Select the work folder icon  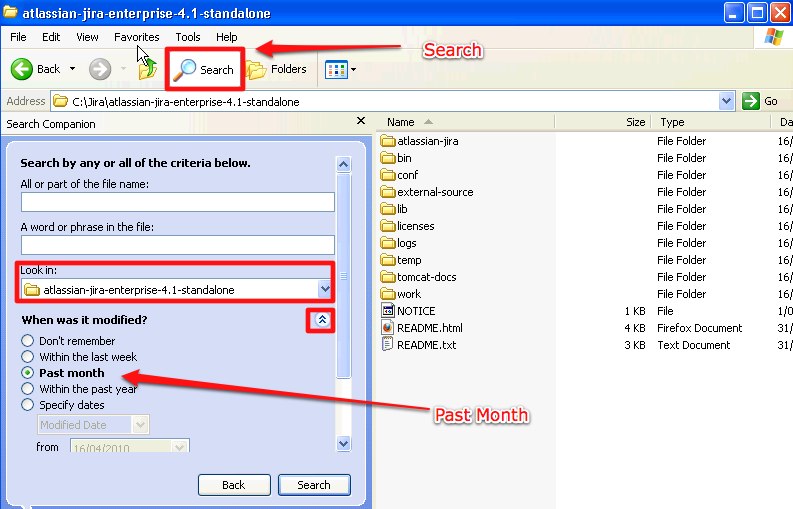388,294
